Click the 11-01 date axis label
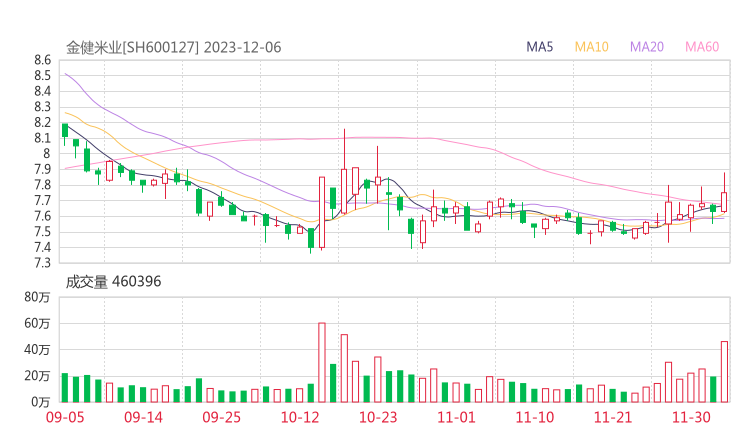 [x=456, y=417]
